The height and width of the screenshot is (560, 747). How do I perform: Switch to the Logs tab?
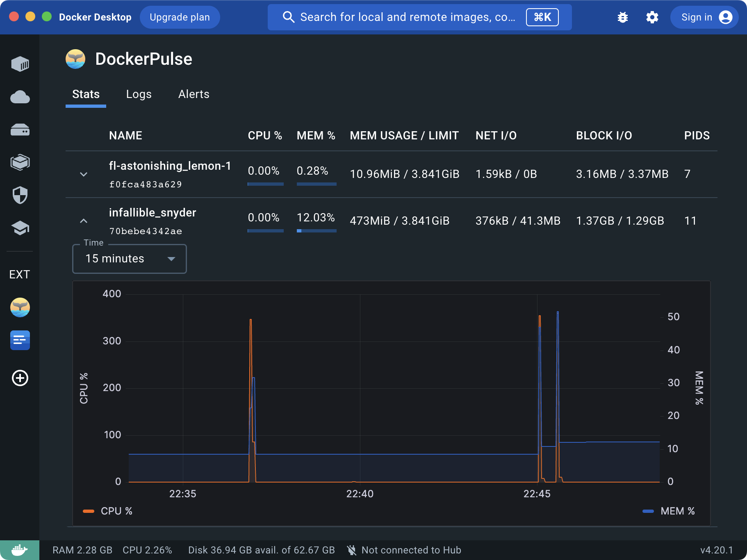click(x=139, y=94)
